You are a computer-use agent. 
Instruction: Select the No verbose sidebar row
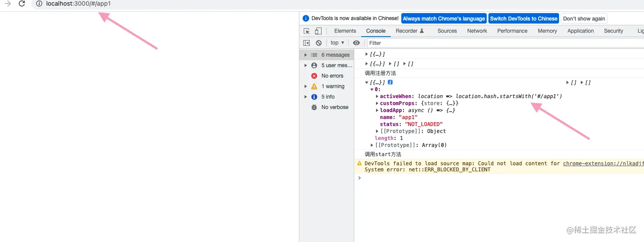327,107
